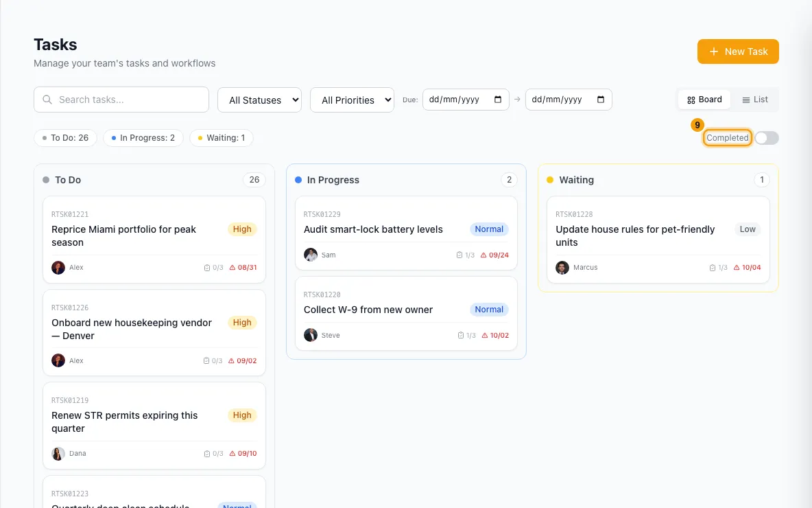The width and height of the screenshot is (812, 508).
Task: Click checklist icon 0/3 on Reprice Miami card
Action: [x=207, y=268]
